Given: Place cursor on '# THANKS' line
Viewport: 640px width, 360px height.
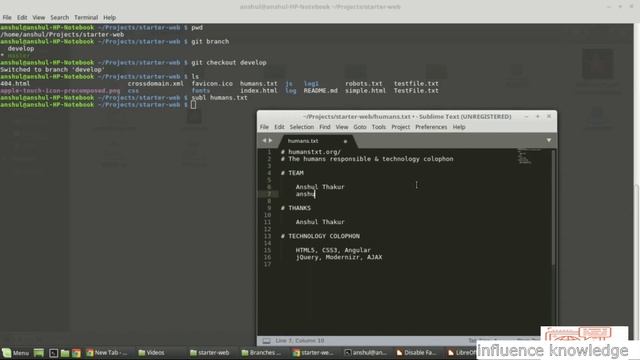Looking at the screenshot, I should 296,208.
